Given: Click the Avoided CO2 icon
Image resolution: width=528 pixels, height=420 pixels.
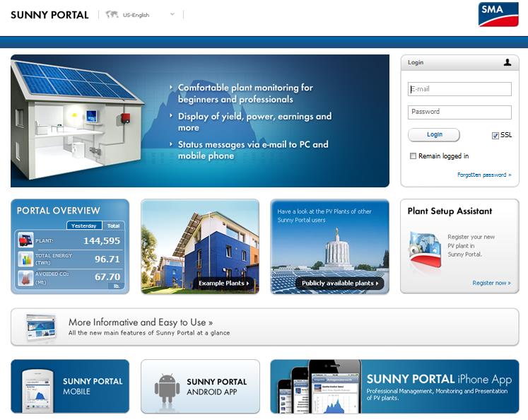Looking at the screenshot, I should point(25,278).
